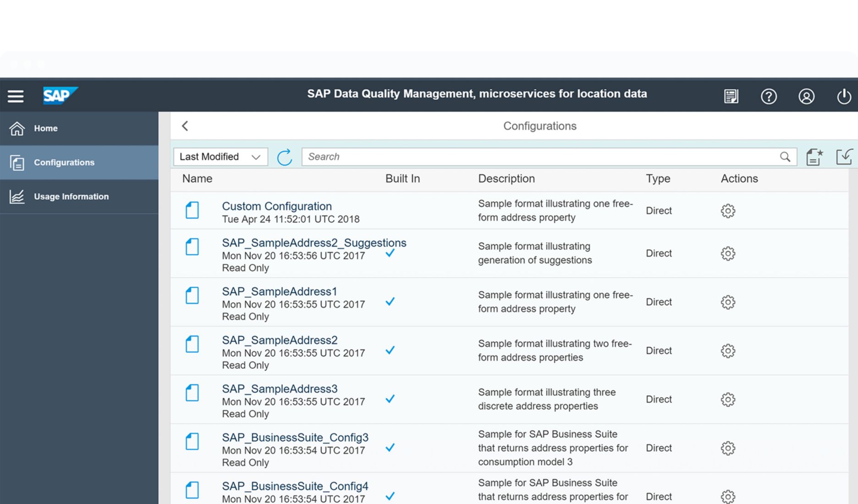Open the Custom Configuration link
The image size is (858, 504).
point(277,206)
